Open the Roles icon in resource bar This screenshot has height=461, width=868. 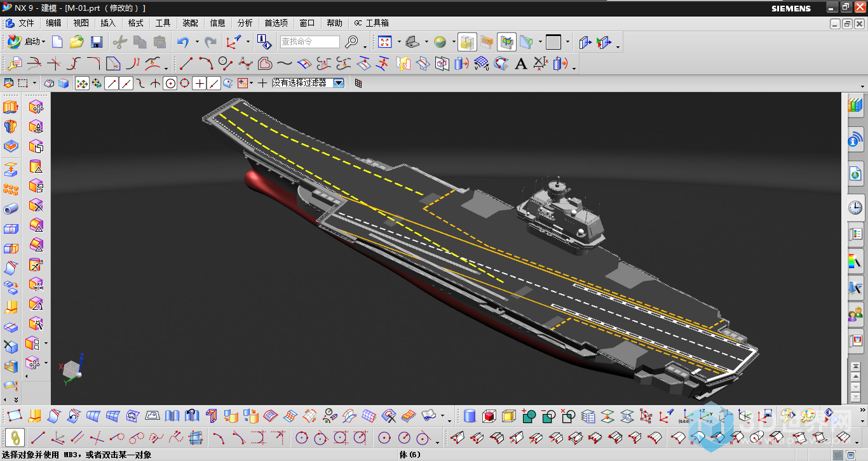tap(855, 314)
